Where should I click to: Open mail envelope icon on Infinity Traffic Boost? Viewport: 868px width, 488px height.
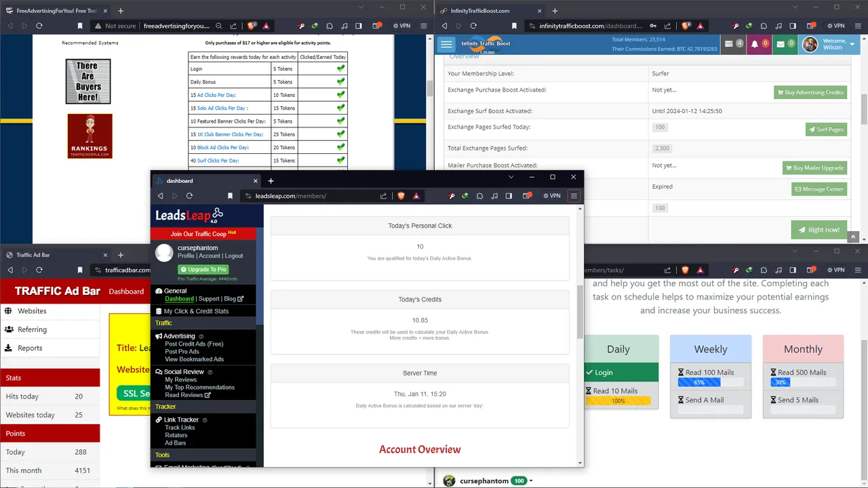pos(781,44)
